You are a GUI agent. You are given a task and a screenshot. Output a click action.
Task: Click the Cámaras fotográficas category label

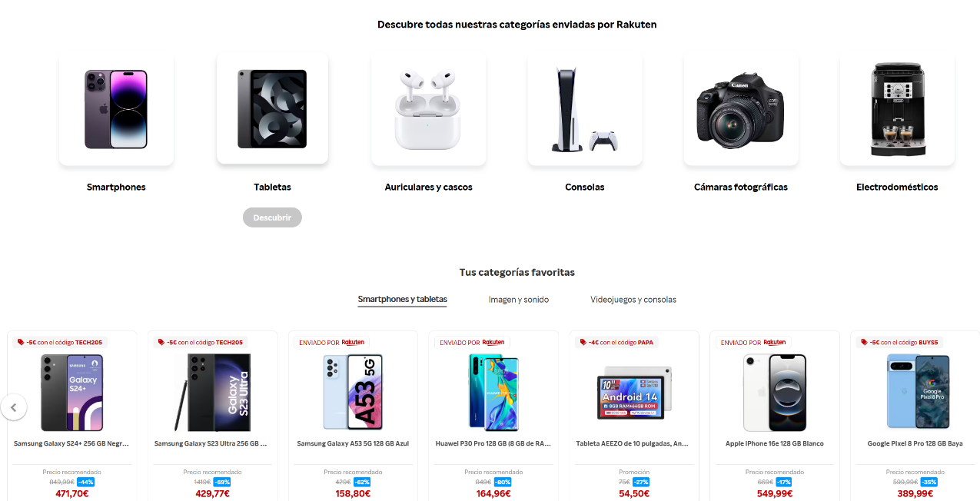[741, 187]
